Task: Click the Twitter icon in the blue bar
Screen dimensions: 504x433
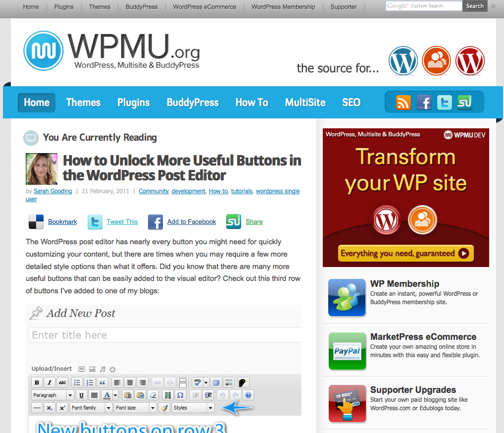Action: (445, 103)
